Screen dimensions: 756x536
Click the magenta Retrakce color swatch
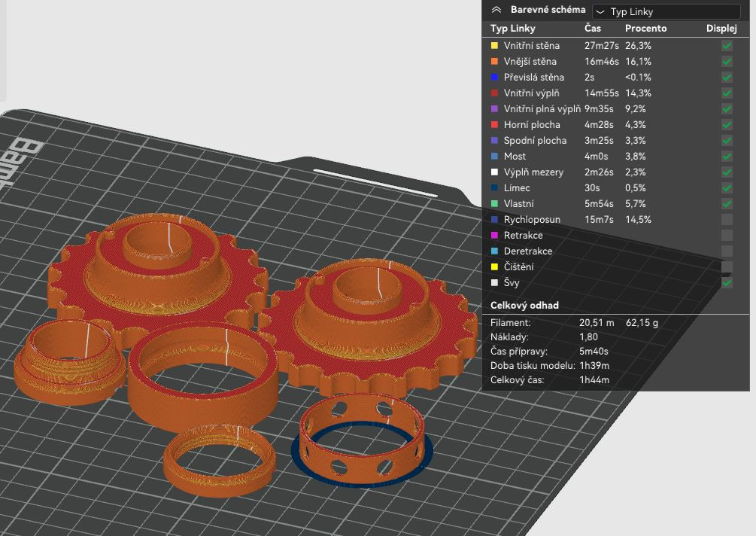pyautogui.click(x=494, y=236)
